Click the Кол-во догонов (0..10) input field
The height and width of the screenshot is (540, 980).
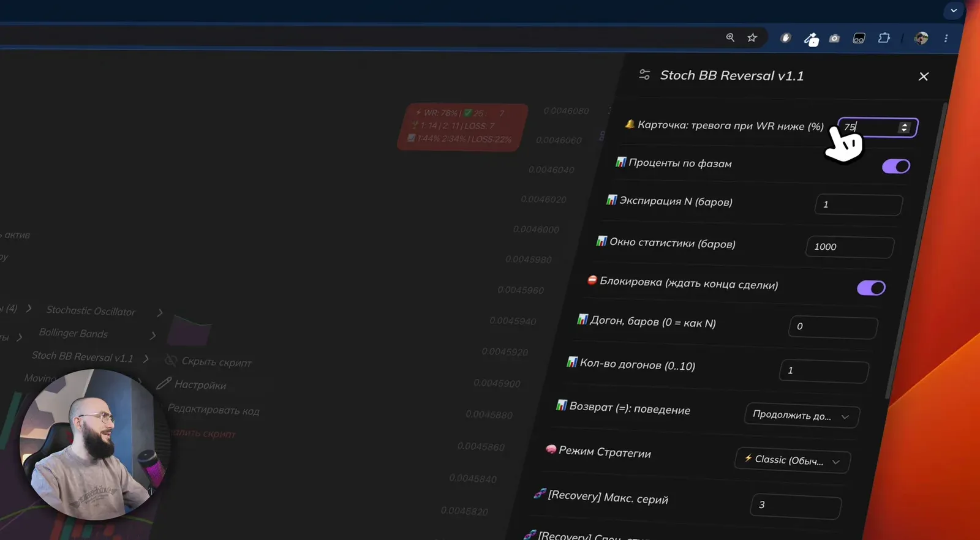point(824,371)
